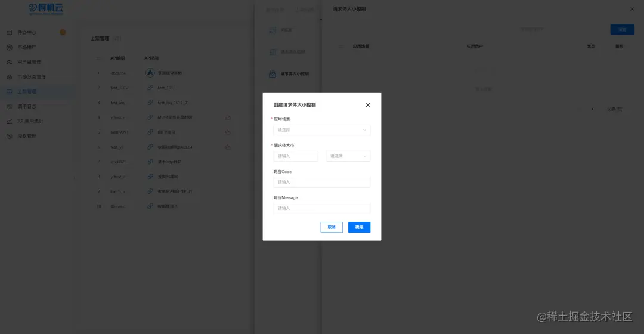Screen dimensions: 644x334
Task: Open the 应用场景 dropdown in dialog
Action: click(x=321, y=130)
